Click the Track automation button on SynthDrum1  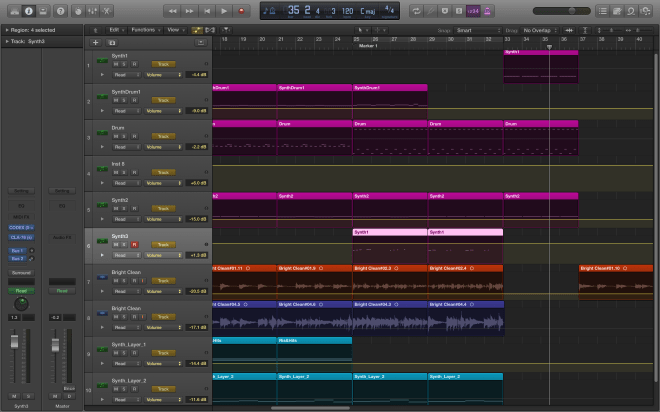click(x=163, y=101)
